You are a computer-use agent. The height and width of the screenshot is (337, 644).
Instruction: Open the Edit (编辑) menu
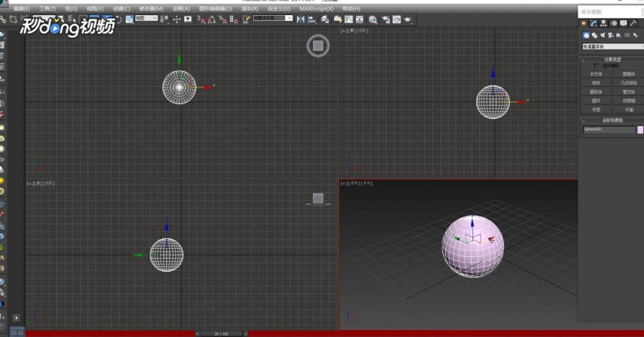(22, 9)
